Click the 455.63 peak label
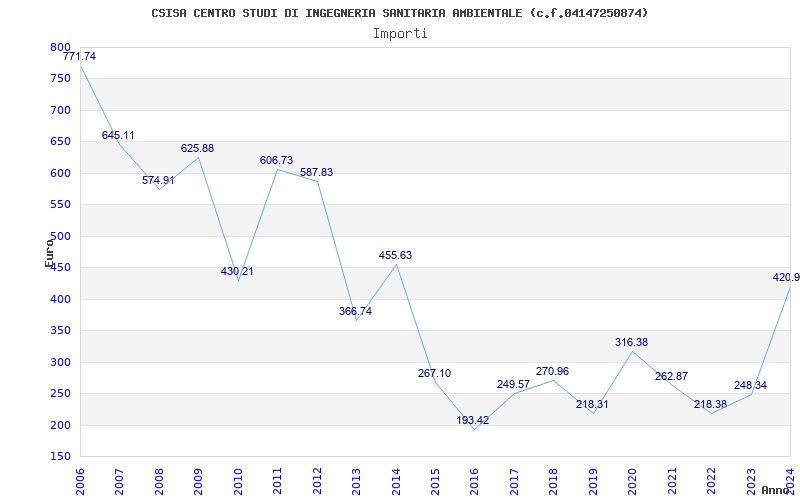This screenshot has height=500, width=800. (395, 256)
